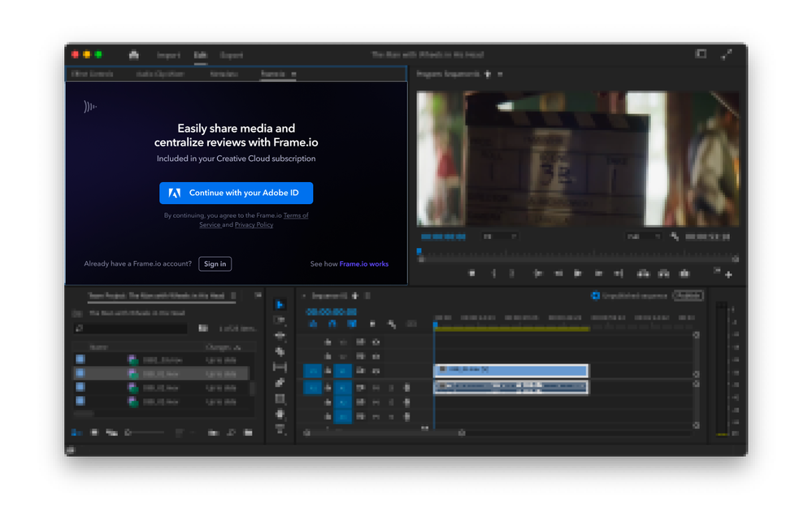Switch to the Edit tab
Viewport: 812px width, 522px height.
tap(201, 55)
